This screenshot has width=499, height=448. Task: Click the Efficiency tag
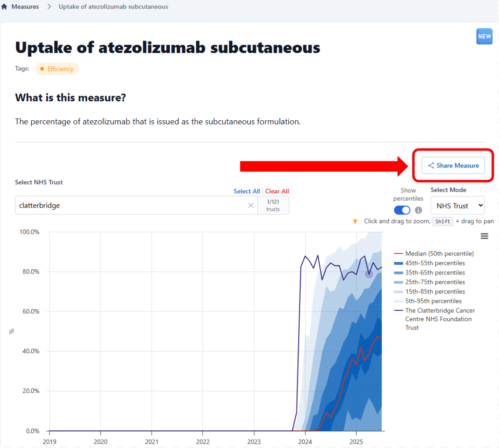point(57,69)
